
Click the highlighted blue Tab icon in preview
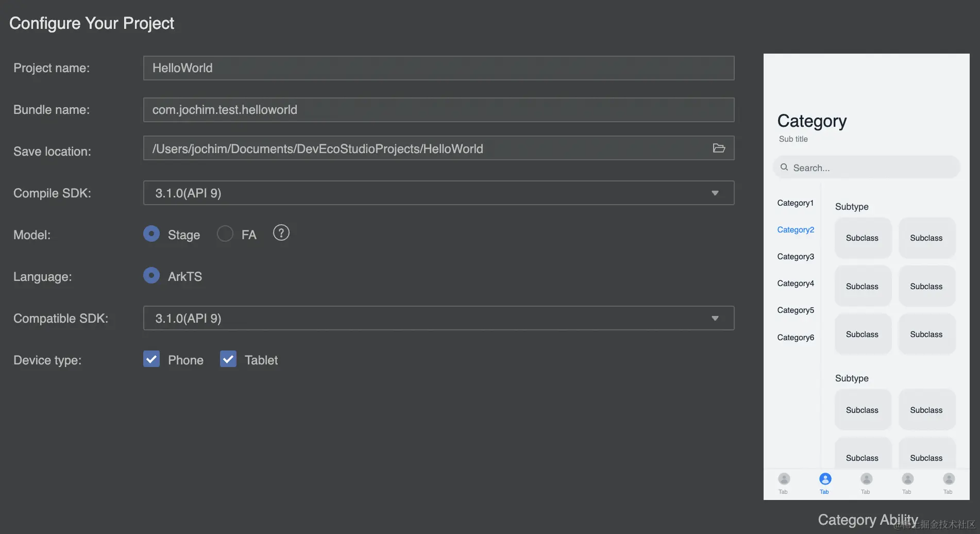(x=825, y=479)
